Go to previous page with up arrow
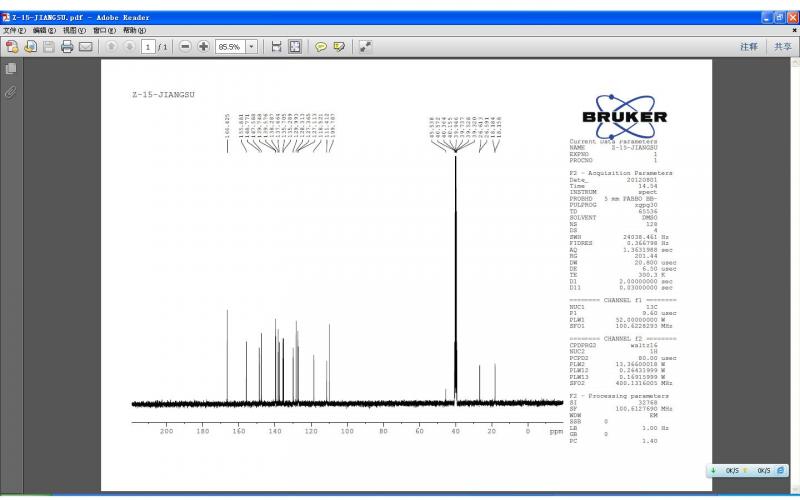 coord(111,47)
